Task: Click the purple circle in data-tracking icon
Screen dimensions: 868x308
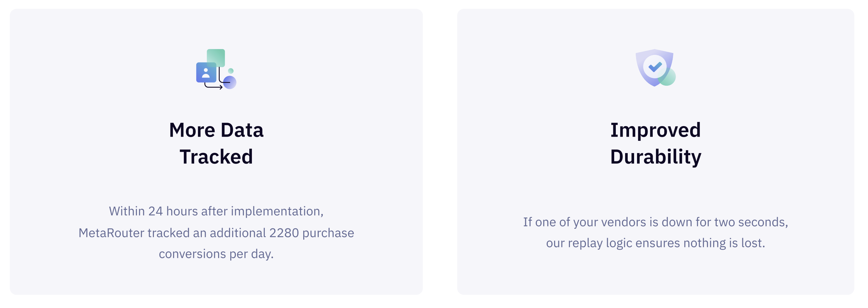Action: coord(230,82)
